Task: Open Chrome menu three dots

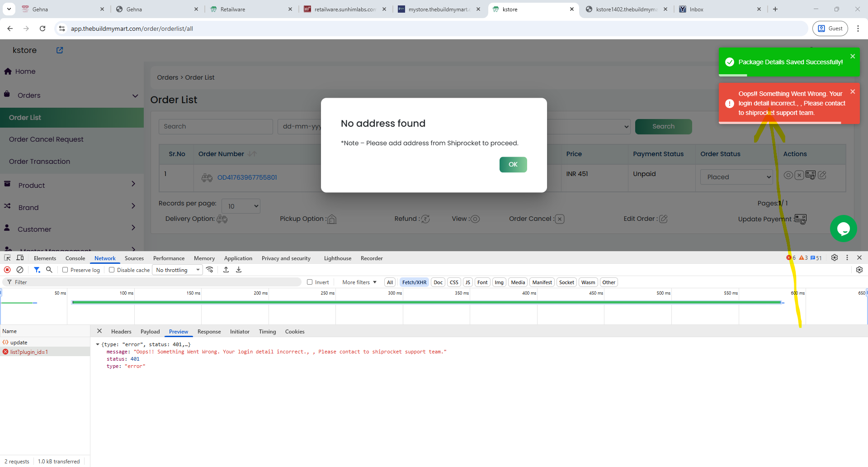Action: click(x=858, y=29)
